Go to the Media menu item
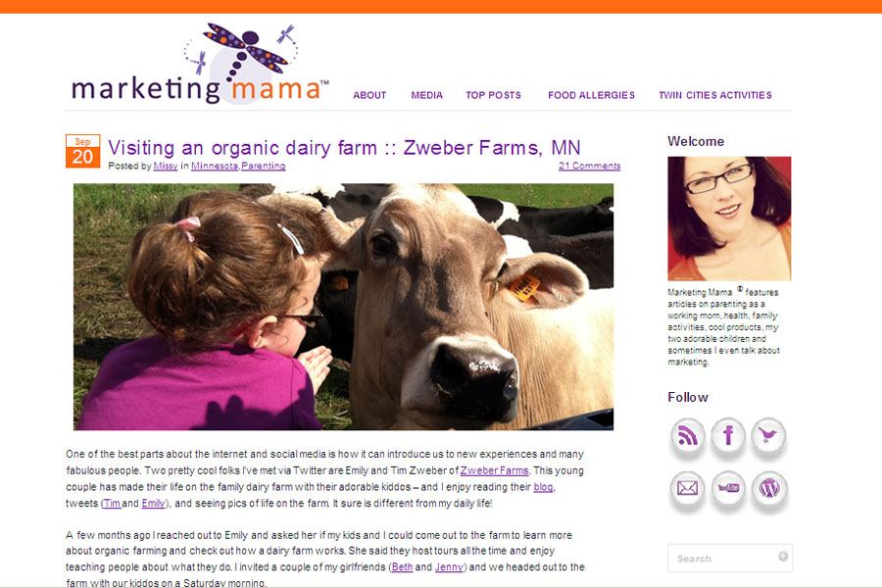The image size is (882, 588). pos(427,95)
